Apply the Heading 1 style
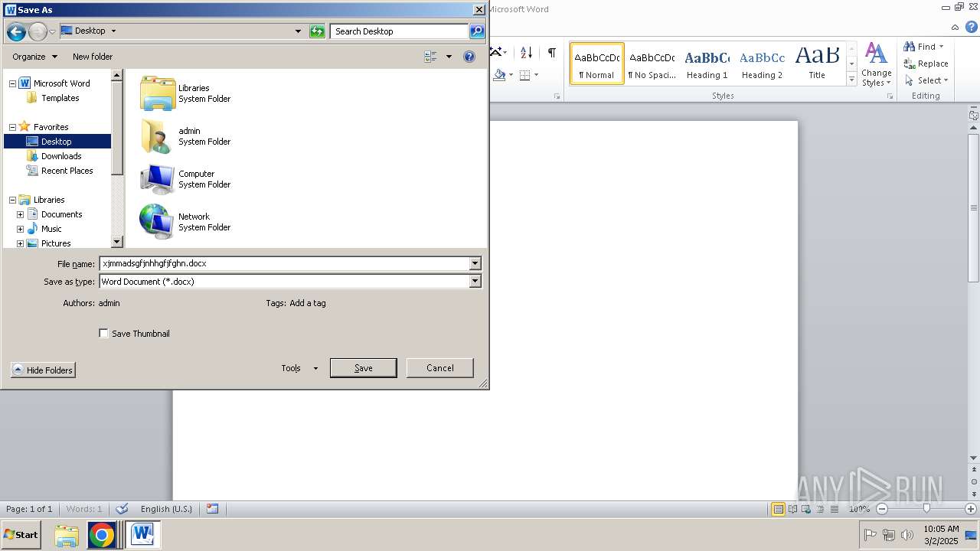The height and width of the screenshot is (551, 980). [707, 64]
